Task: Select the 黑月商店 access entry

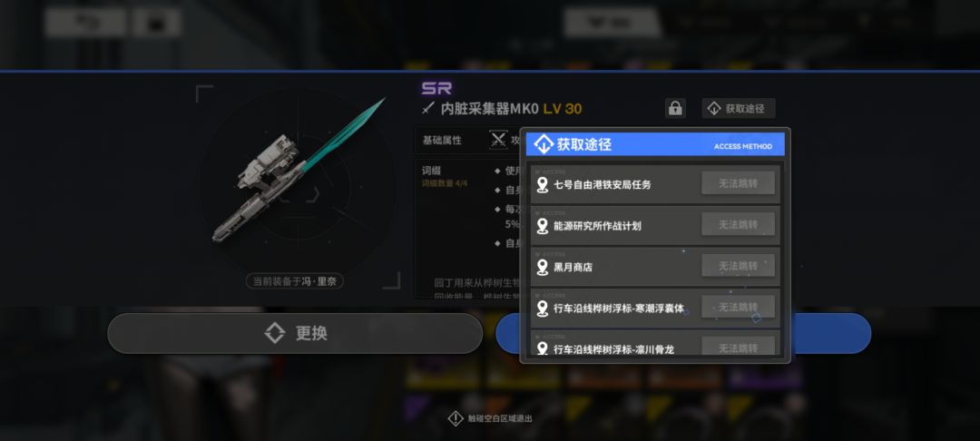Action: point(655,266)
